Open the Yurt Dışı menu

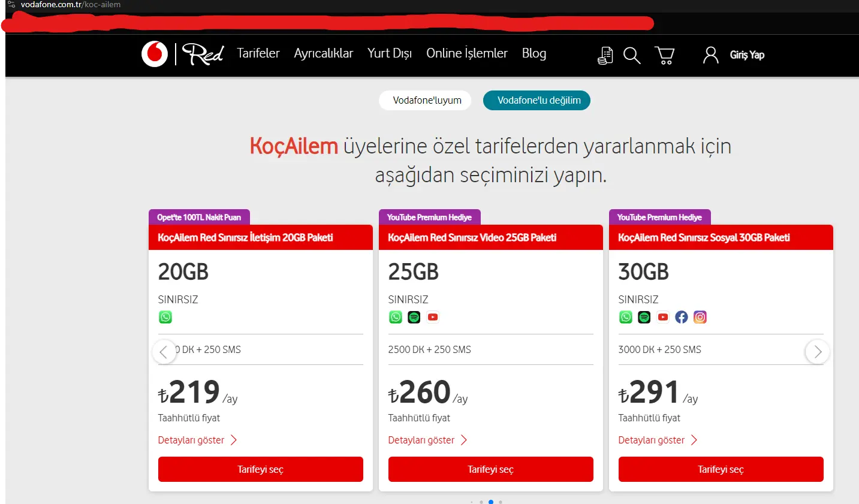[x=390, y=53]
